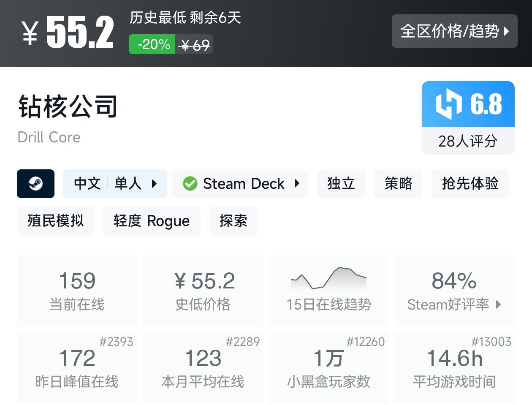Viewport: 532px width, 405px height.
Task: Select the 15日在线趋势 chart
Action: (328, 291)
